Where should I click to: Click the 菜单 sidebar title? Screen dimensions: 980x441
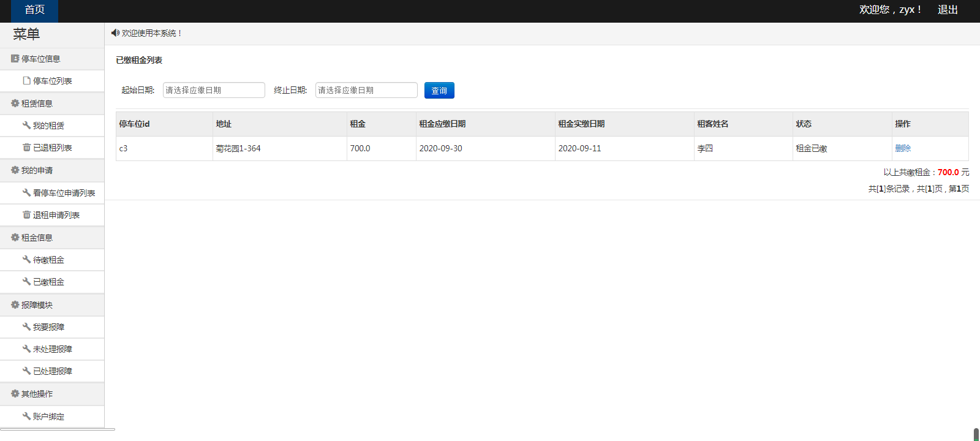26,34
